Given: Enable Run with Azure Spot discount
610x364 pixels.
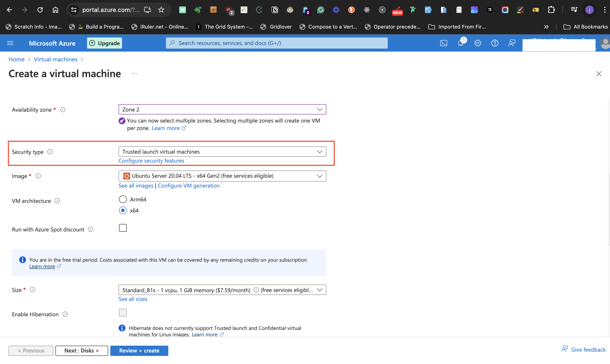Looking at the screenshot, I should (123, 228).
